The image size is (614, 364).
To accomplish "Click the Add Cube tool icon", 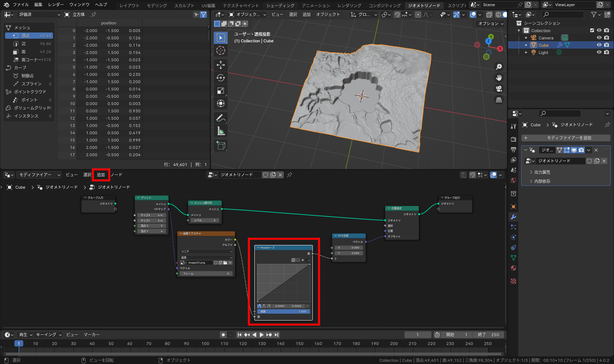I will (x=221, y=145).
